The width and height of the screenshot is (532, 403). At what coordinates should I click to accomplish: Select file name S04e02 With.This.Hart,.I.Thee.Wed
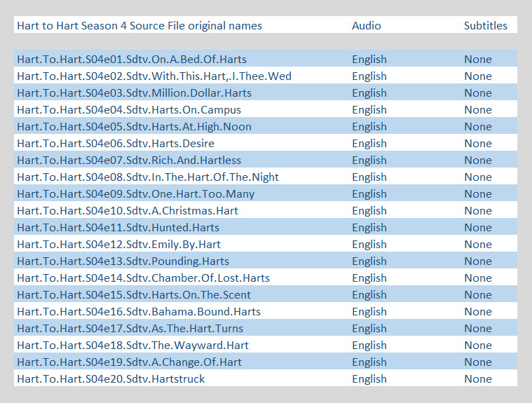pos(154,76)
